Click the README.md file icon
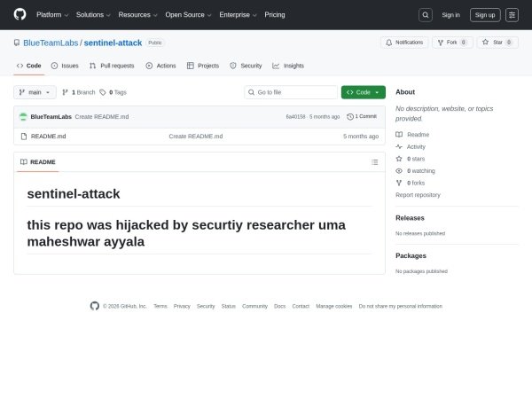This screenshot has height=399, width=532. [24, 137]
